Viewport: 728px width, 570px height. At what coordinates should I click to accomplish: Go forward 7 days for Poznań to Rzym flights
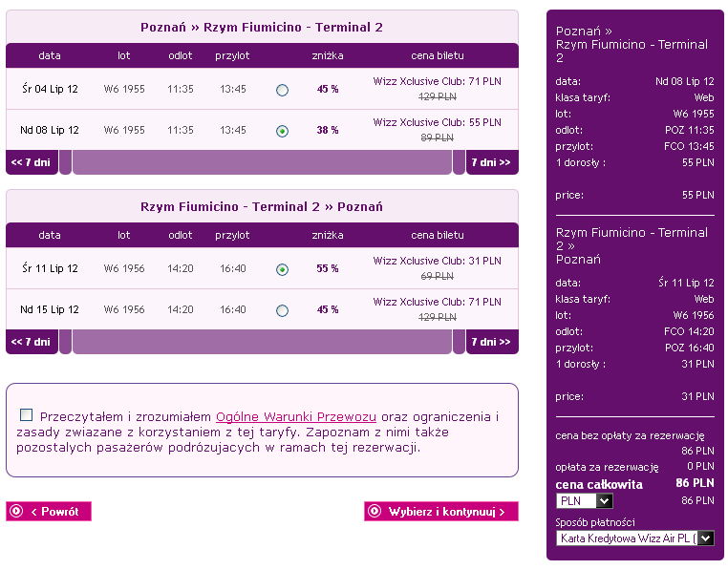point(492,162)
